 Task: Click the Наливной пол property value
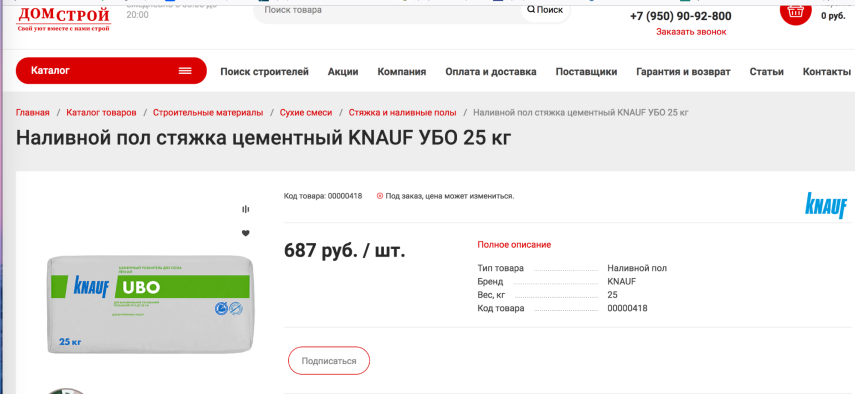[637, 268]
